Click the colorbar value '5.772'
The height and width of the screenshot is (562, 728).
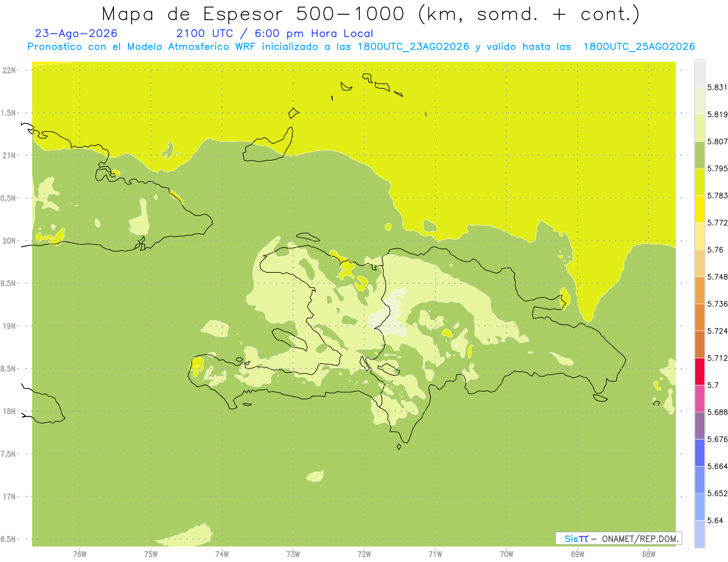[x=717, y=222]
